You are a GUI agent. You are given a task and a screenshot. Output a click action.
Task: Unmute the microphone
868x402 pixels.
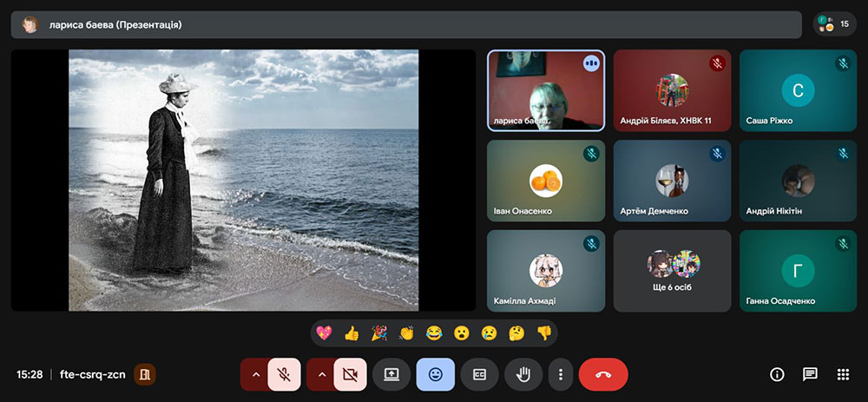tap(284, 374)
